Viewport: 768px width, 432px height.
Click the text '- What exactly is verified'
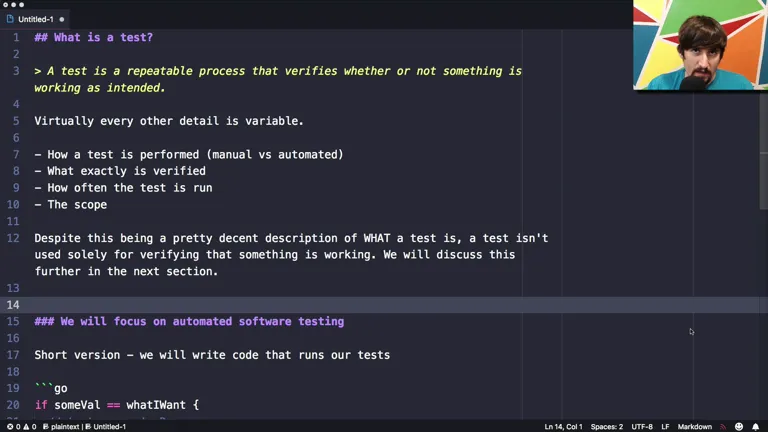pos(120,171)
